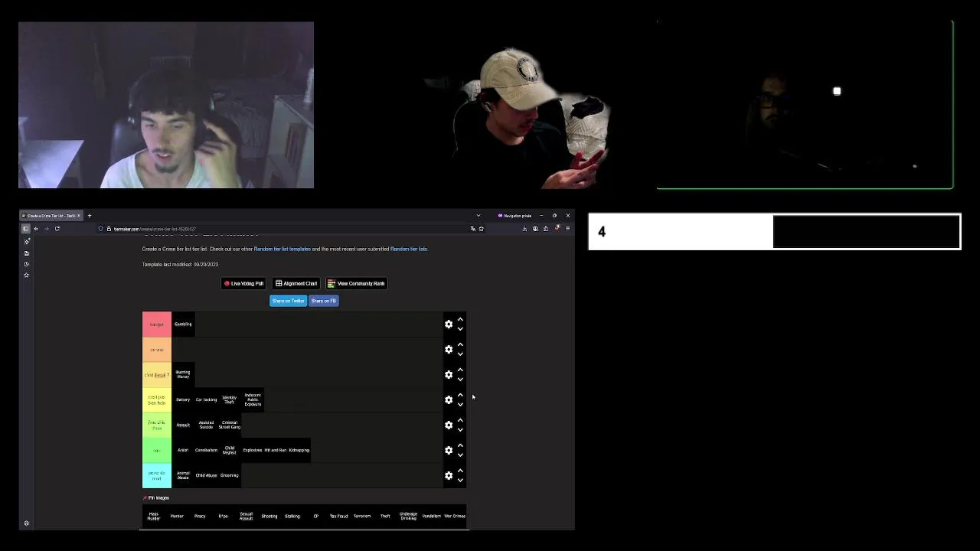Reload the tiermaker page
The width and height of the screenshot is (980, 551).
pos(57,229)
